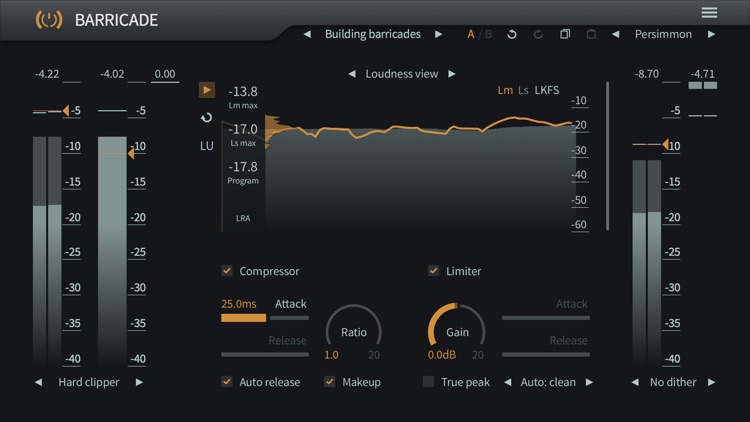This screenshot has width=750, height=422.
Task: Select the Lm loudness mode
Action: pyautogui.click(x=505, y=90)
